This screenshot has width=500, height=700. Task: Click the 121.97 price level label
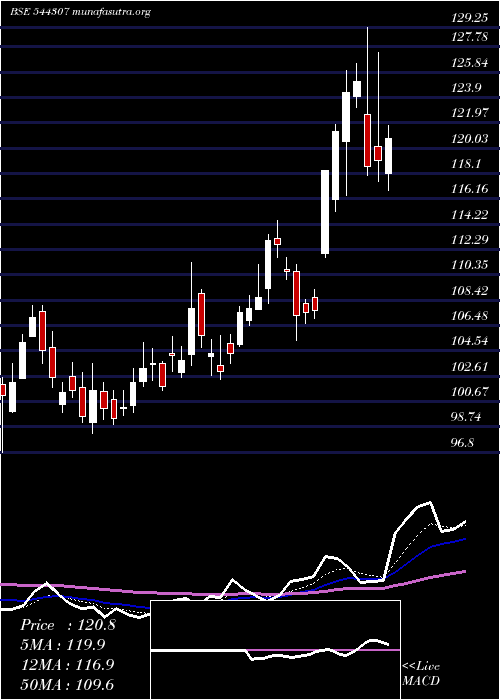pyautogui.click(x=470, y=113)
